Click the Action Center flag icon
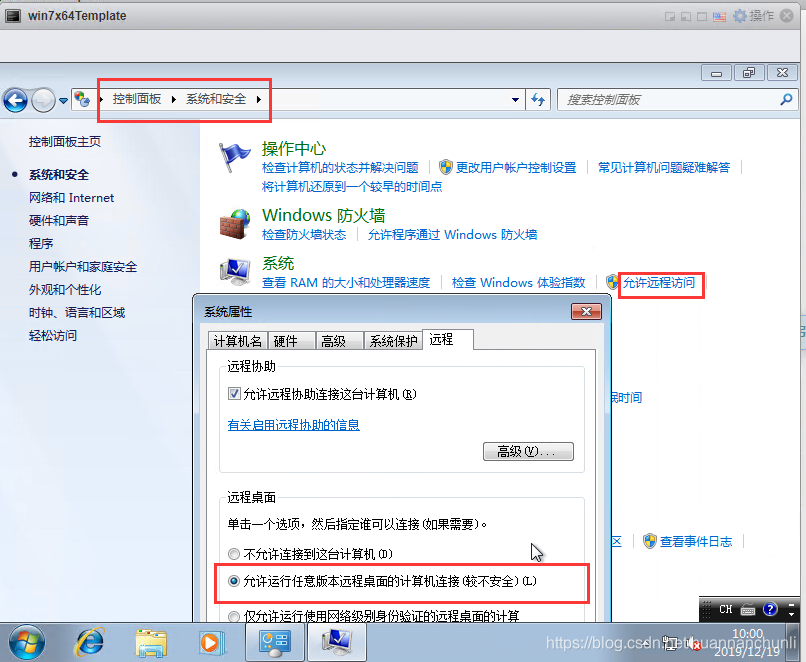This screenshot has width=806, height=662. pos(234,157)
